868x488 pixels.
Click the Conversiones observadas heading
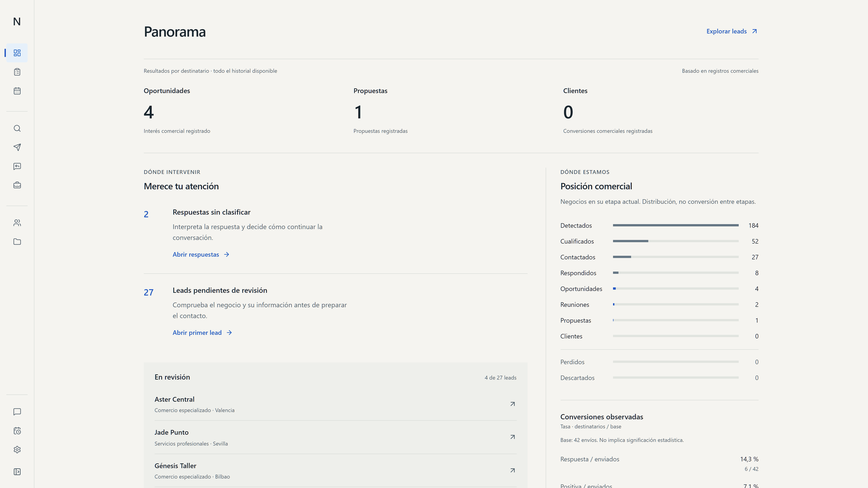point(601,417)
